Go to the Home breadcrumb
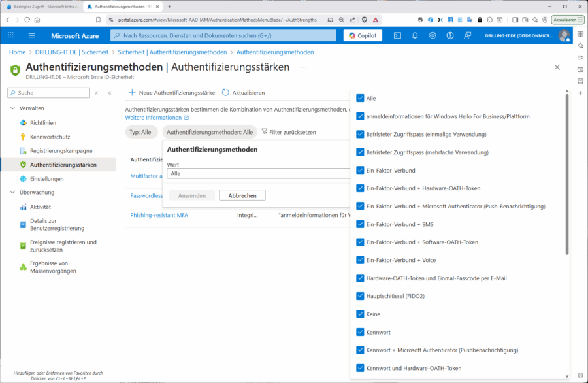588x383 pixels. click(17, 52)
